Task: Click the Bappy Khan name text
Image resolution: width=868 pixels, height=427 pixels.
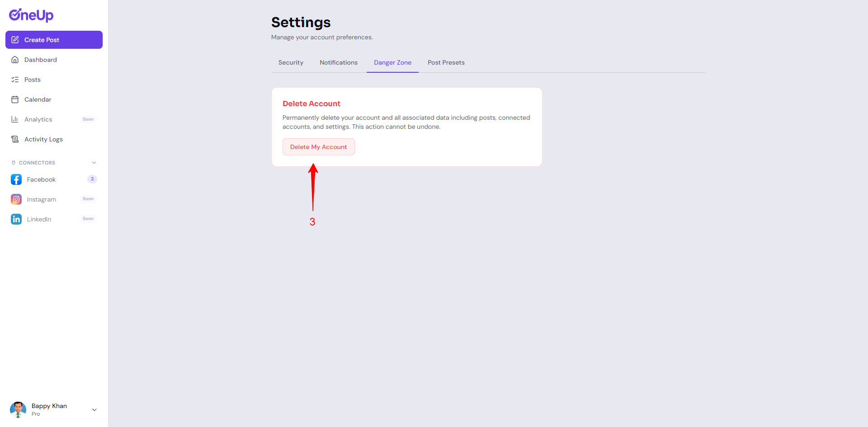Action: coord(49,406)
